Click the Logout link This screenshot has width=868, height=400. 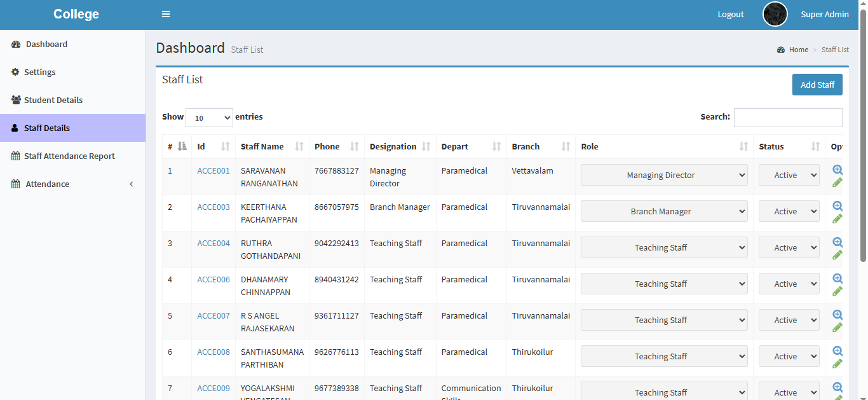pyautogui.click(x=730, y=15)
